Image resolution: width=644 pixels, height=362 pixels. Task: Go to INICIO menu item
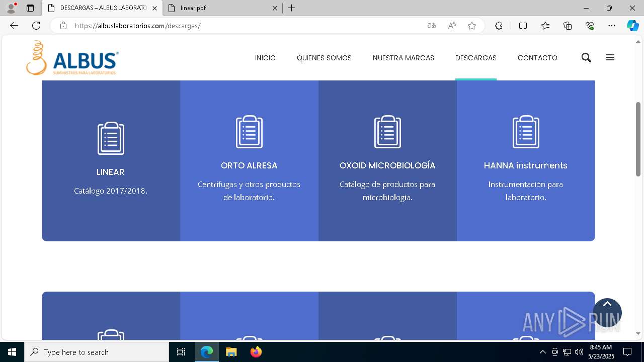click(265, 58)
